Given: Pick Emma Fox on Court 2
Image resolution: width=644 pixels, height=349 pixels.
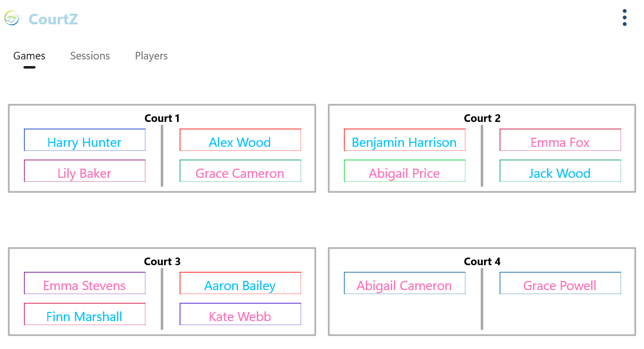Looking at the screenshot, I should pos(560,140).
